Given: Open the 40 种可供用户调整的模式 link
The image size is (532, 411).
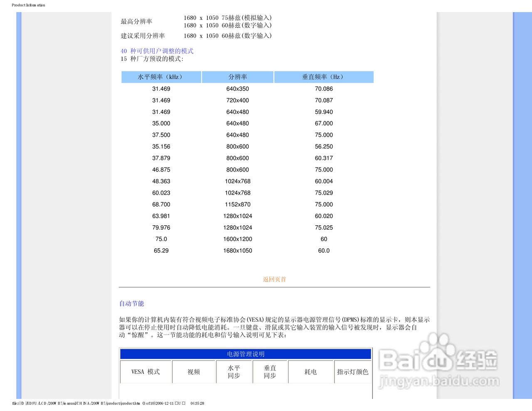Looking at the screenshot, I should point(157,51).
